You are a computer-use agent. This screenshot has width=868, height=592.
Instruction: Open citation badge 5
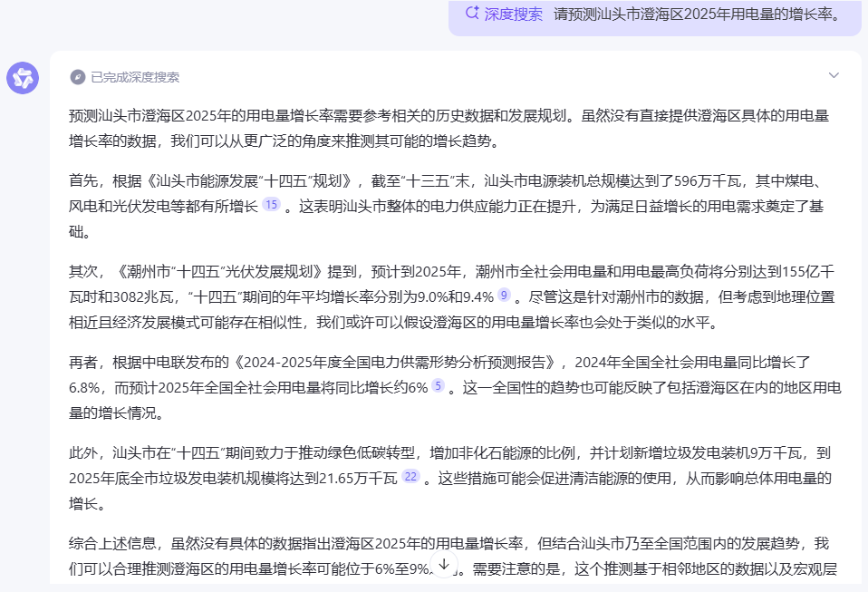438,386
